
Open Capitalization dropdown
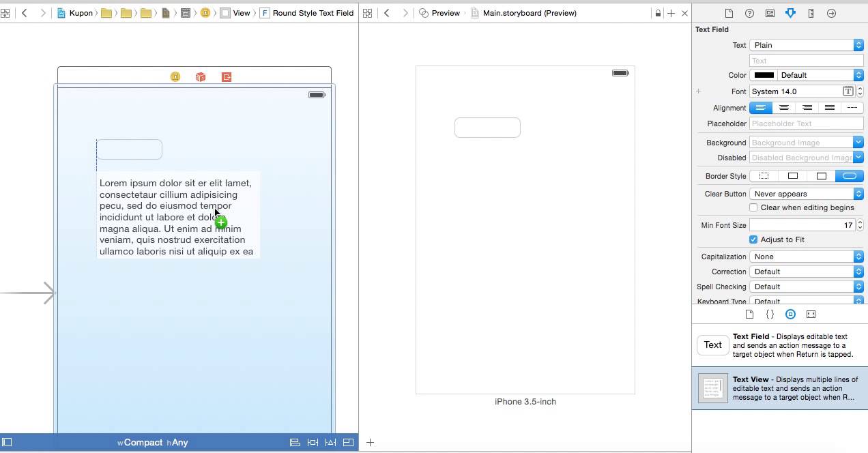coord(807,257)
